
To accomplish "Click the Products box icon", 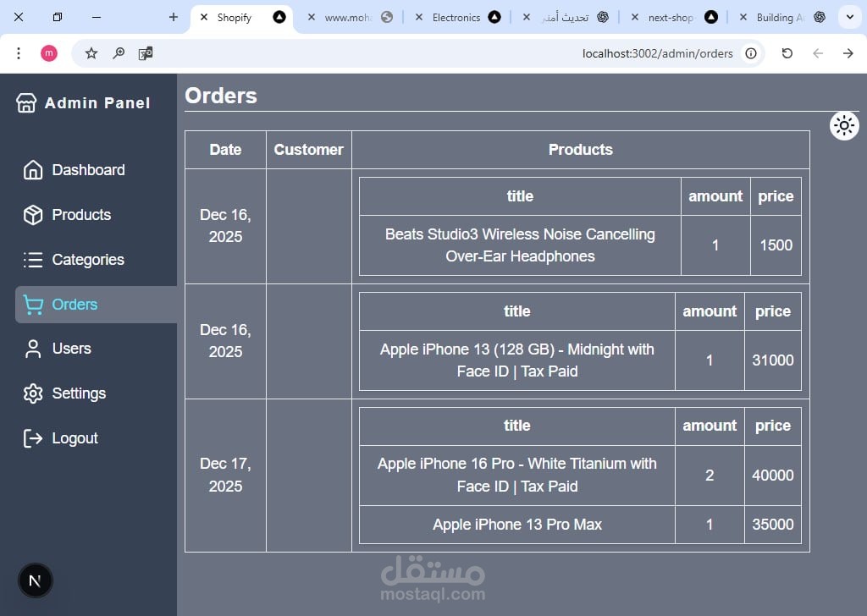I will coord(33,215).
